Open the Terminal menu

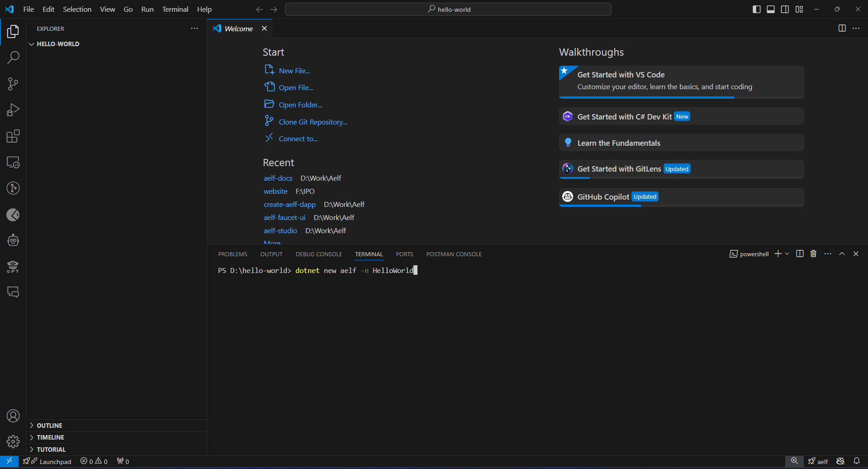coord(175,10)
